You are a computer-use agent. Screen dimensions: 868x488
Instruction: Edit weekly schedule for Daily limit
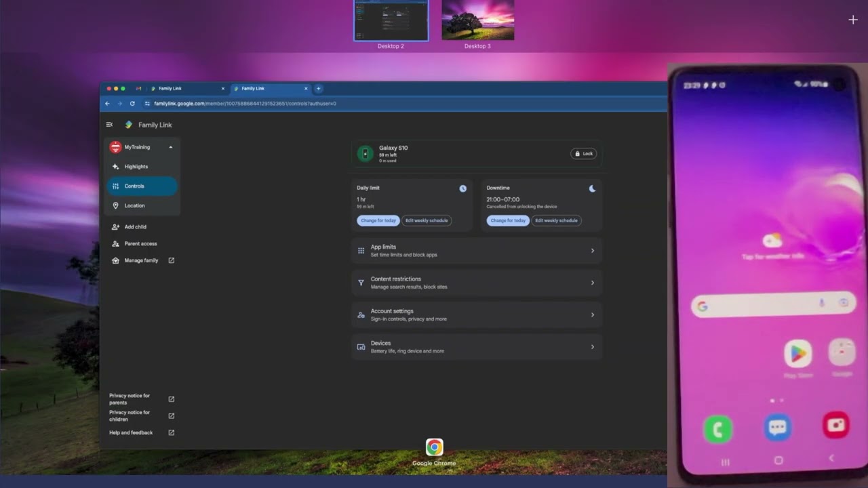(x=427, y=220)
